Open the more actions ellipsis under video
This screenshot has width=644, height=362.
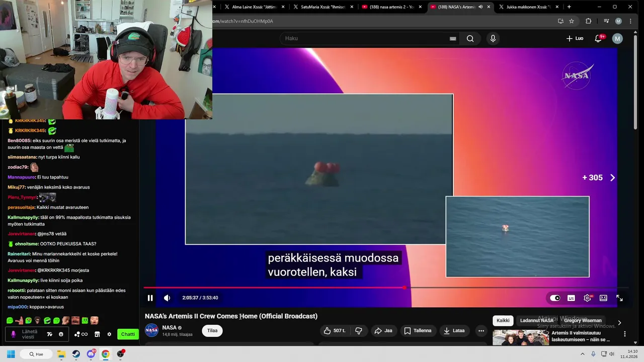pos(481,330)
